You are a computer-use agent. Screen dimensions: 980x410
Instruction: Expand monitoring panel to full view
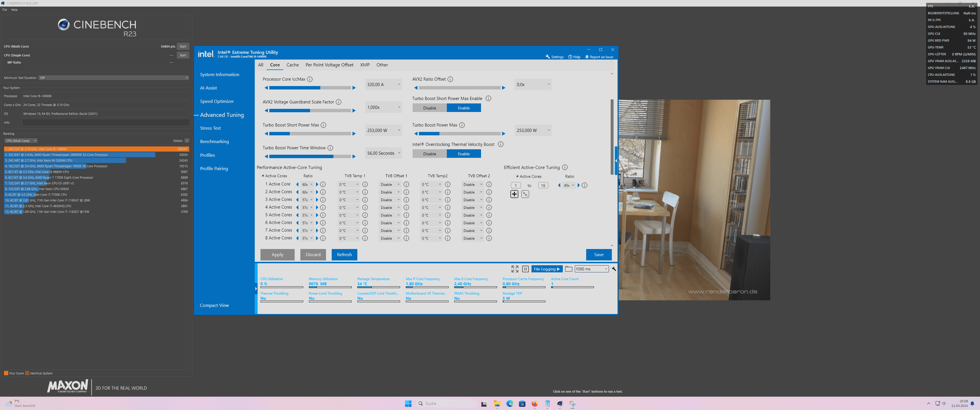click(x=515, y=269)
